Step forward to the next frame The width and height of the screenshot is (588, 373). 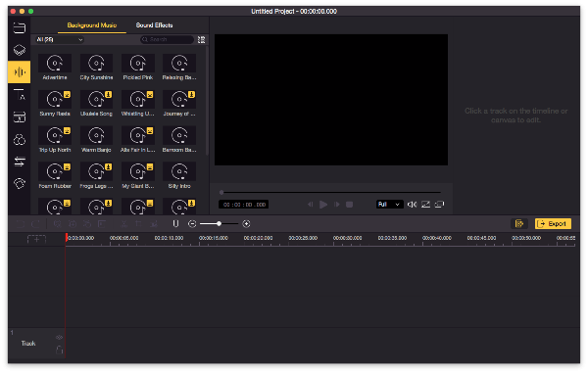click(x=337, y=205)
